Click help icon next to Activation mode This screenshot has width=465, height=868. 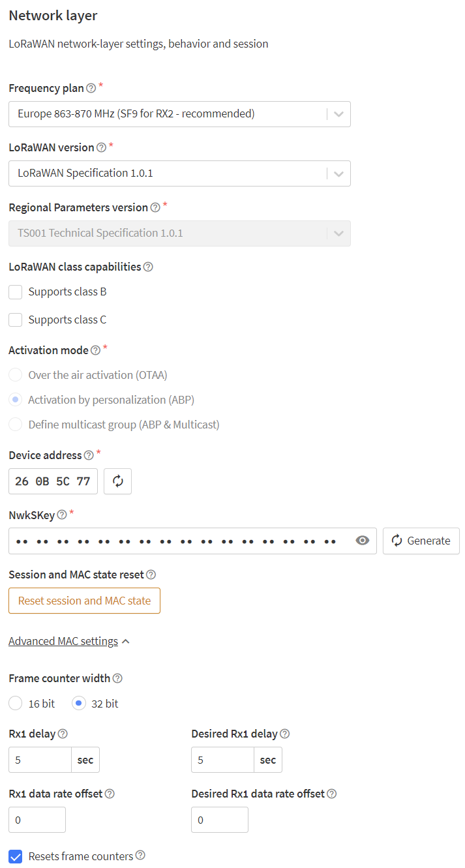[95, 350]
